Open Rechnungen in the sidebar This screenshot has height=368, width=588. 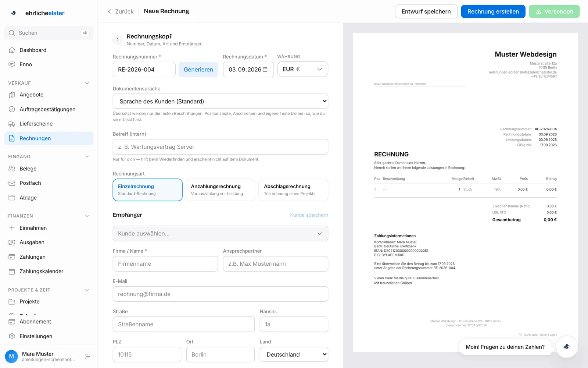pos(49,138)
